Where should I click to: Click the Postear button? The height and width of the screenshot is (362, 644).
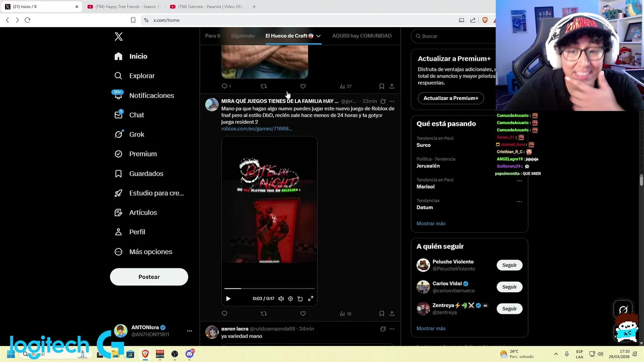[x=149, y=277]
